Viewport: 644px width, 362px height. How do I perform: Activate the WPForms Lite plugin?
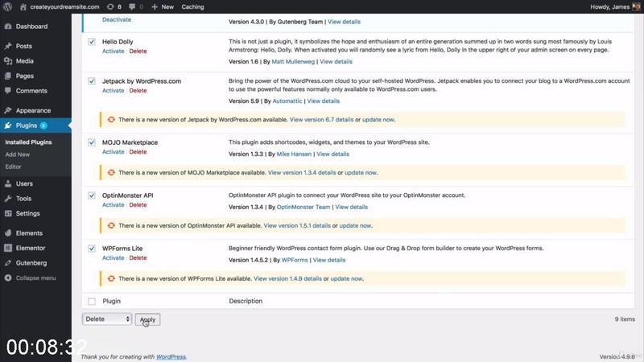tap(113, 257)
